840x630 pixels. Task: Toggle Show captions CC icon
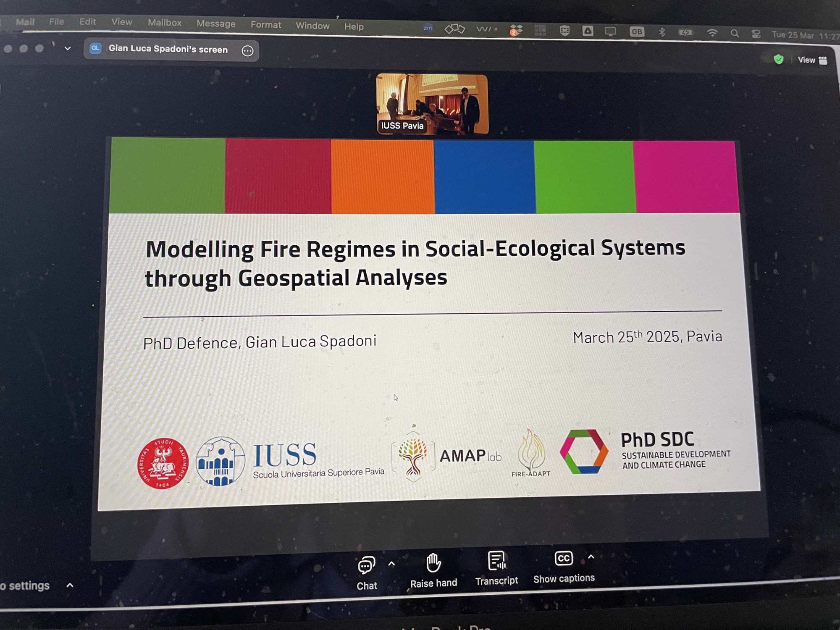pos(563,558)
